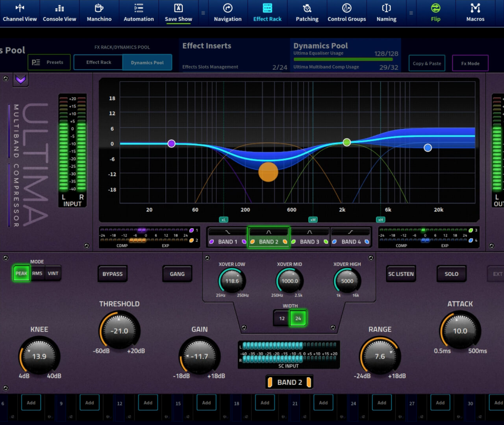
Task: Open the Patching icon
Action: coord(307,13)
